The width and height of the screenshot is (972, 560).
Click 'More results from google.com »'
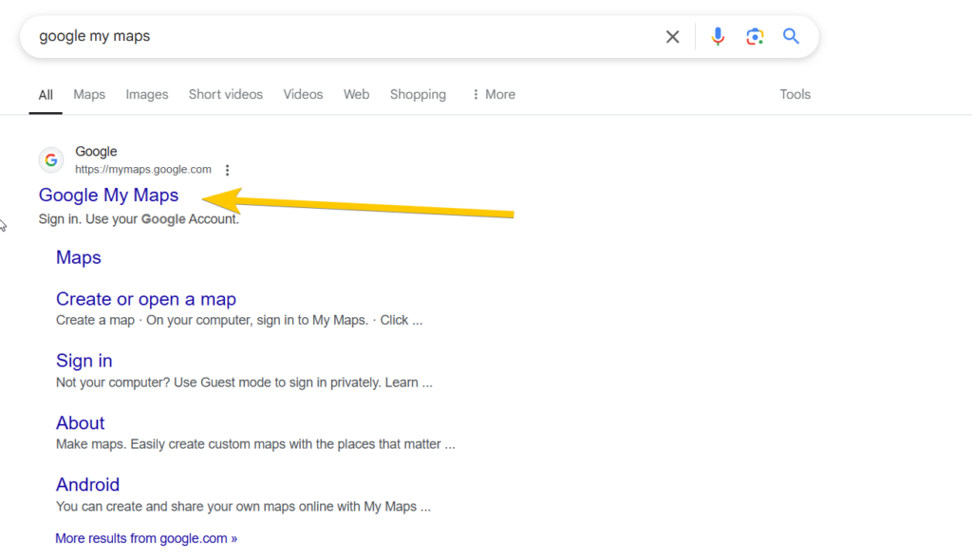[146, 538]
